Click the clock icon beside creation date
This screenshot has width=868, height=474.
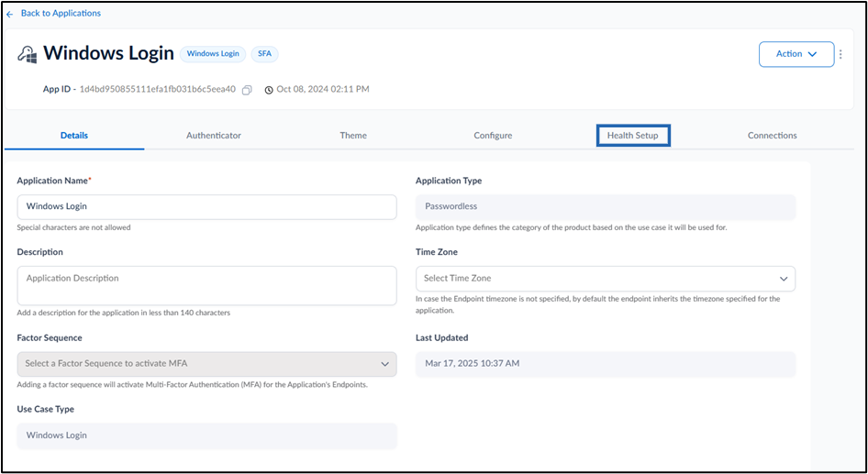coord(269,90)
